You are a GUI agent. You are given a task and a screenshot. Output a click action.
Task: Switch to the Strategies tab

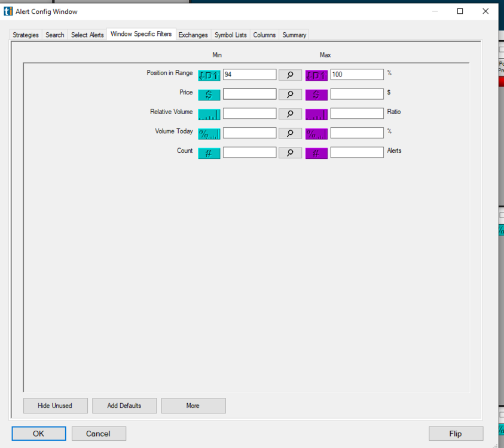point(26,35)
